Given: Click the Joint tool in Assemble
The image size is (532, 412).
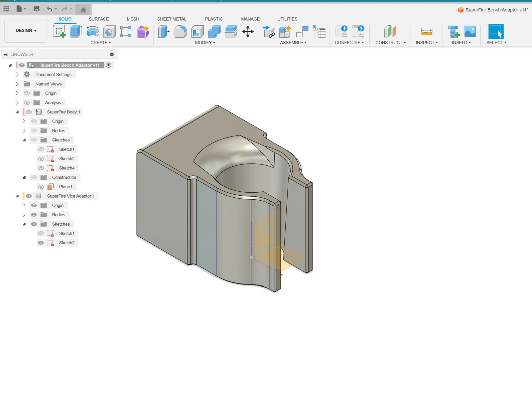Looking at the screenshot, I should point(302,32).
